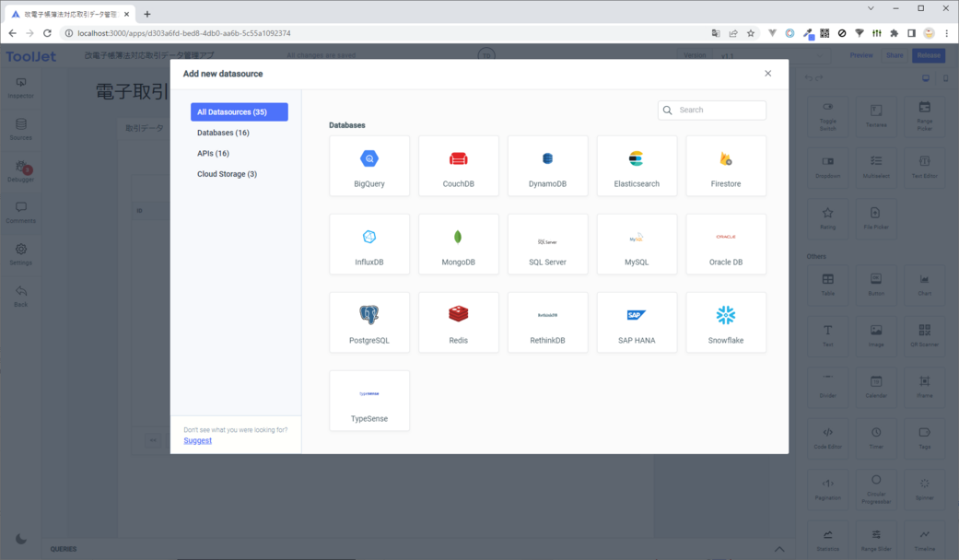Open Settings in the left sidebar
This screenshot has height=560, width=959.
point(21,254)
